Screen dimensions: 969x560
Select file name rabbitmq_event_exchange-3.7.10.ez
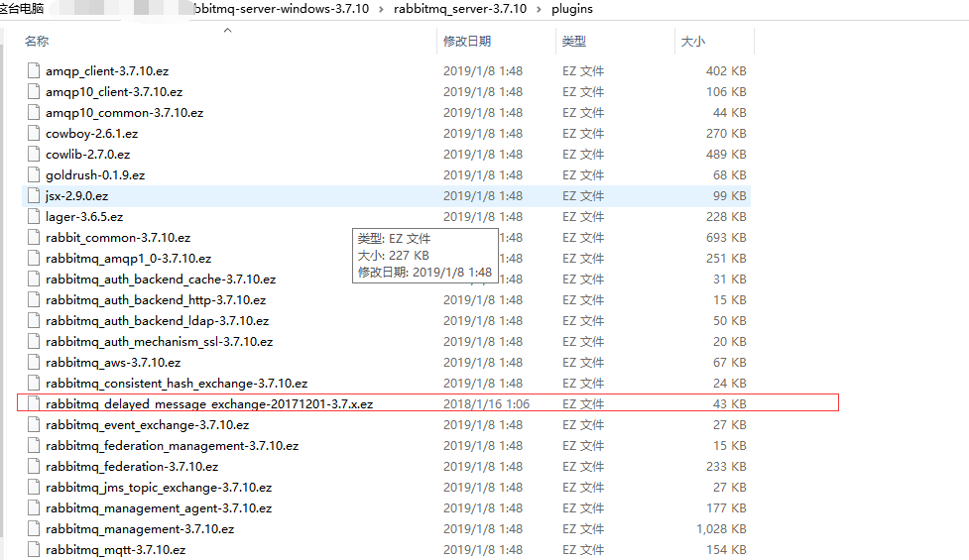[x=147, y=425]
